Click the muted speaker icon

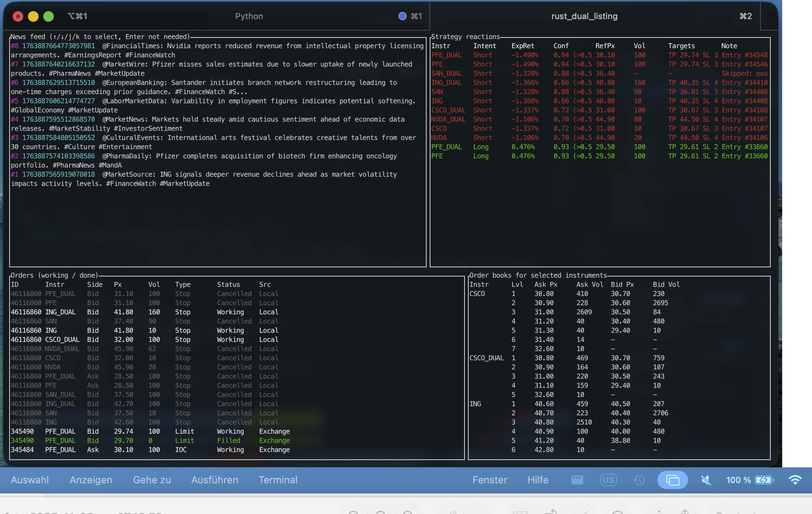pos(706,480)
